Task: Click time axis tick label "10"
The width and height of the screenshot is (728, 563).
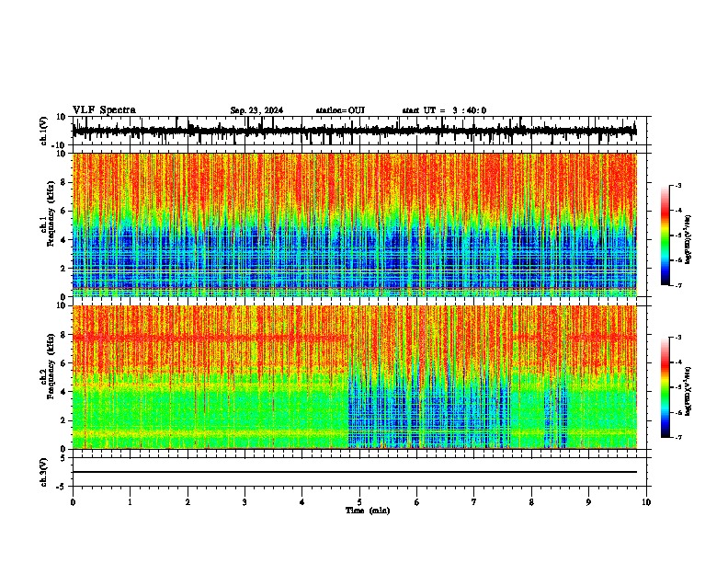Action: pos(646,502)
